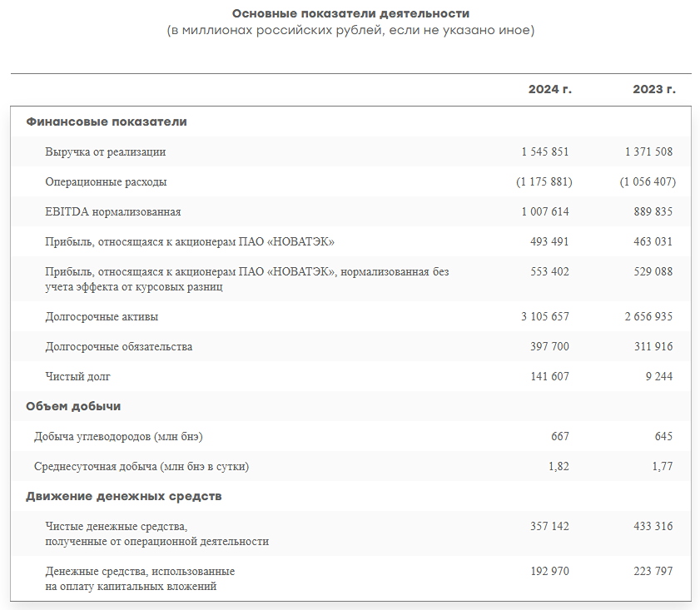Click the "Операционные расходы" row label
The height and width of the screenshot is (610, 700).
(x=106, y=182)
